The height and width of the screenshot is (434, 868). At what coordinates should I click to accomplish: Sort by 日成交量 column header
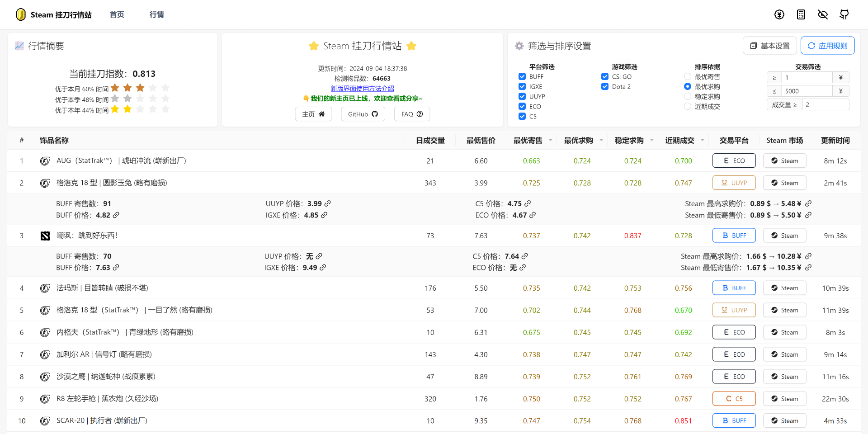pyautogui.click(x=430, y=140)
